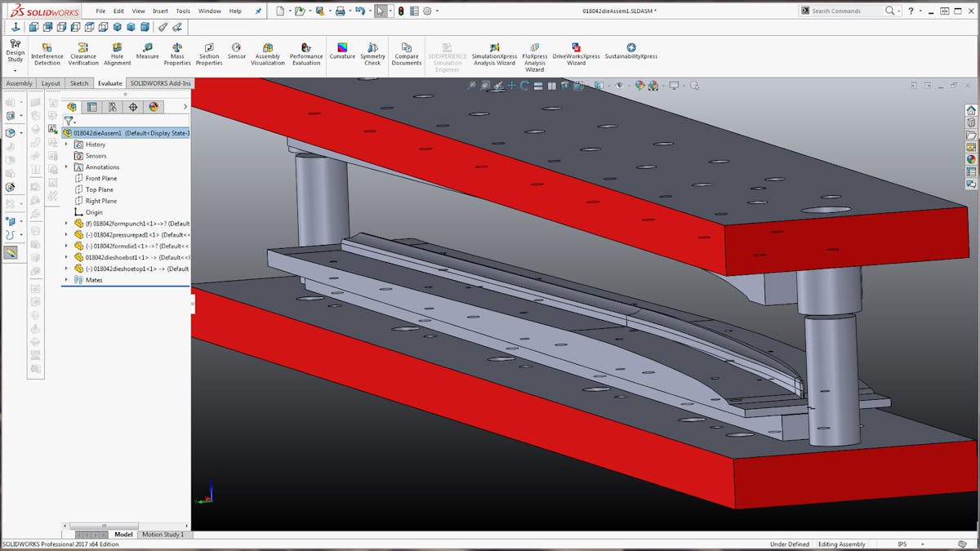980x551 pixels.
Task: Select Top Plane in the feature tree
Action: [x=100, y=189]
